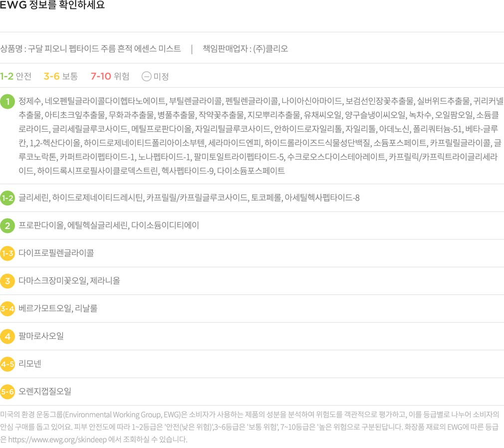Click the 3-6 보통 legend label
This screenshot has width=504, height=448.
point(60,76)
